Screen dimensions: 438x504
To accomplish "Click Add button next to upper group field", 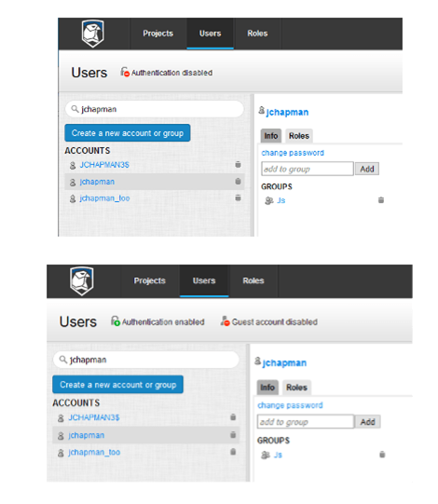I will [x=367, y=169].
